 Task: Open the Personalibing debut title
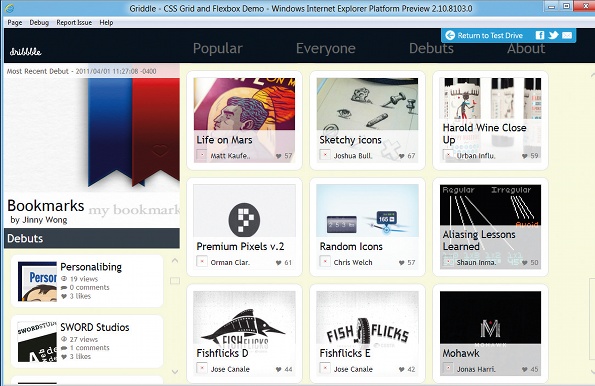click(x=91, y=267)
